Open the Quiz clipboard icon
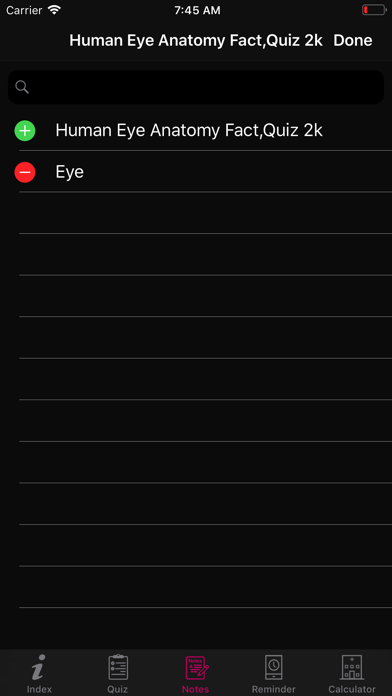 click(x=118, y=667)
